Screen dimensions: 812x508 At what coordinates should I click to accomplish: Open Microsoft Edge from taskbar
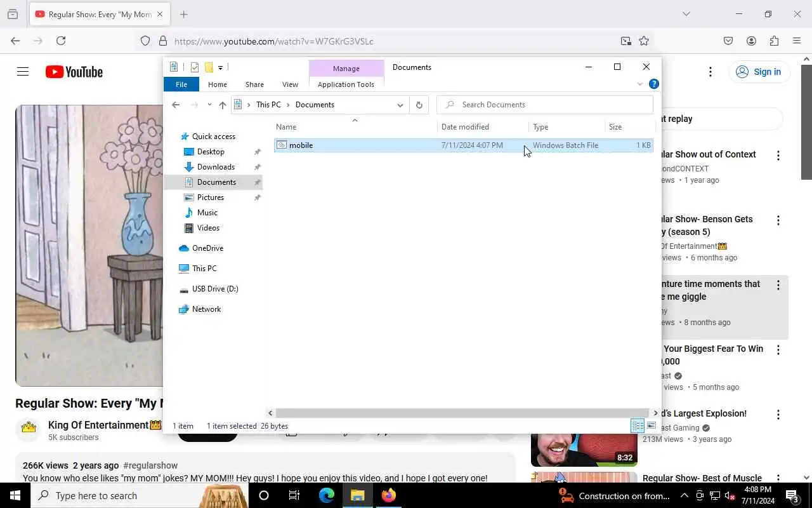coord(327,495)
